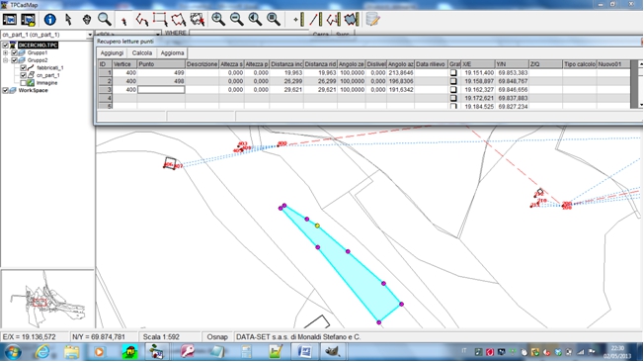Uncheck the fabbricati_1 layer checkbox
Image resolution: width=644 pixels, height=362 pixels.
point(24,68)
